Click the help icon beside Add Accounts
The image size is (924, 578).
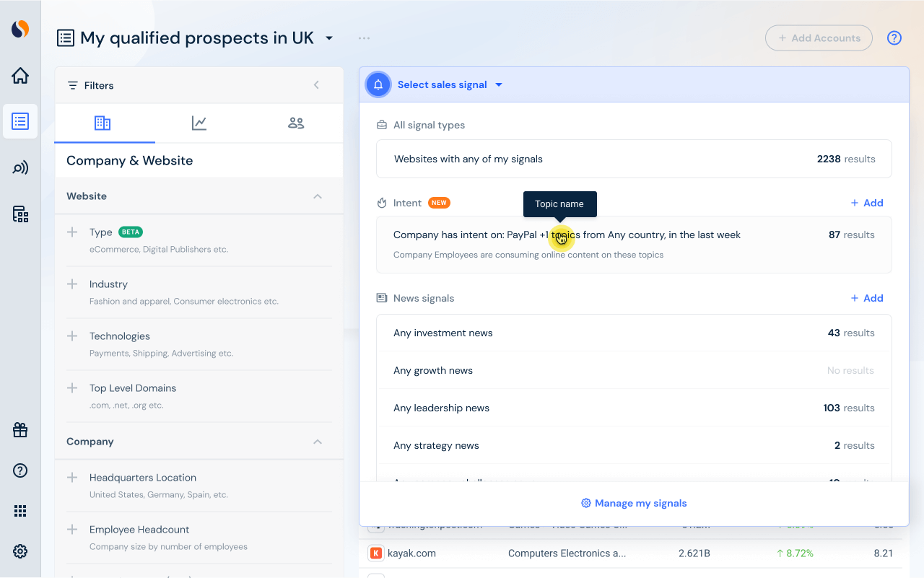pos(894,38)
